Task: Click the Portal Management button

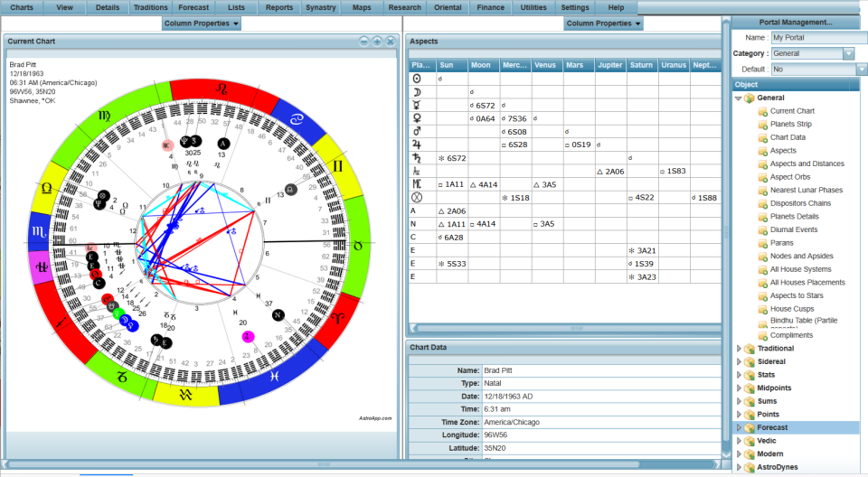Action: click(795, 23)
